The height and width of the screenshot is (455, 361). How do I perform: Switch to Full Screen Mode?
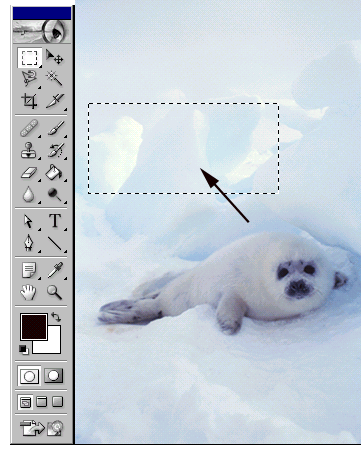(57, 402)
